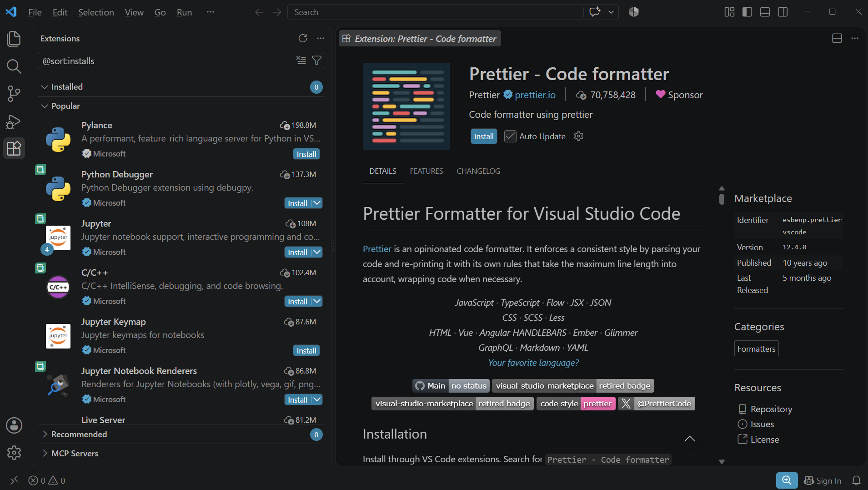Viewport: 868px width, 490px height.
Task: Click Customize Layout icon
Action: tap(729, 12)
